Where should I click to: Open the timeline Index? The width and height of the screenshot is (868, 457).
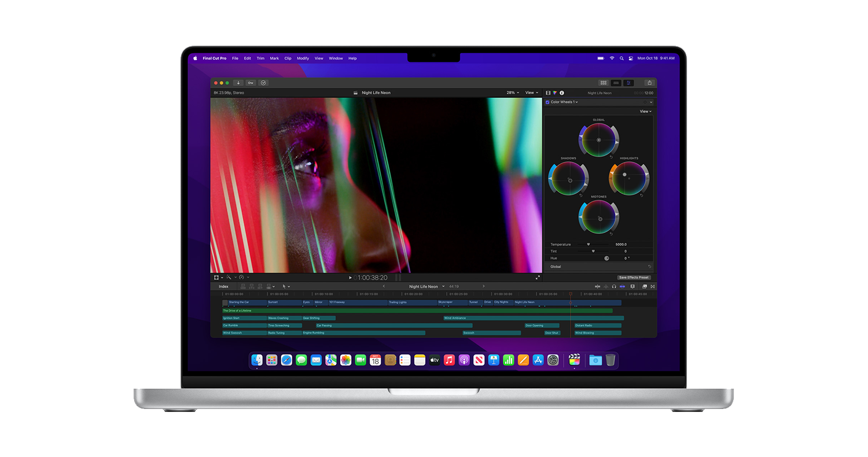pos(223,286)
